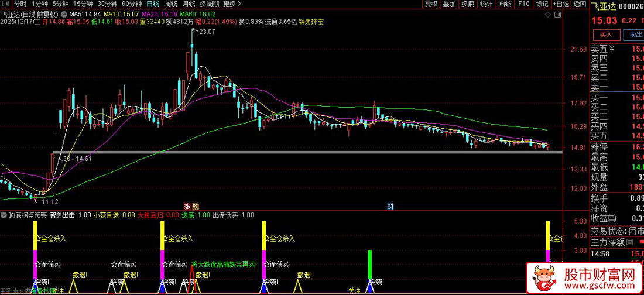Toggle the left sidebar panel icon

(5, 4)
